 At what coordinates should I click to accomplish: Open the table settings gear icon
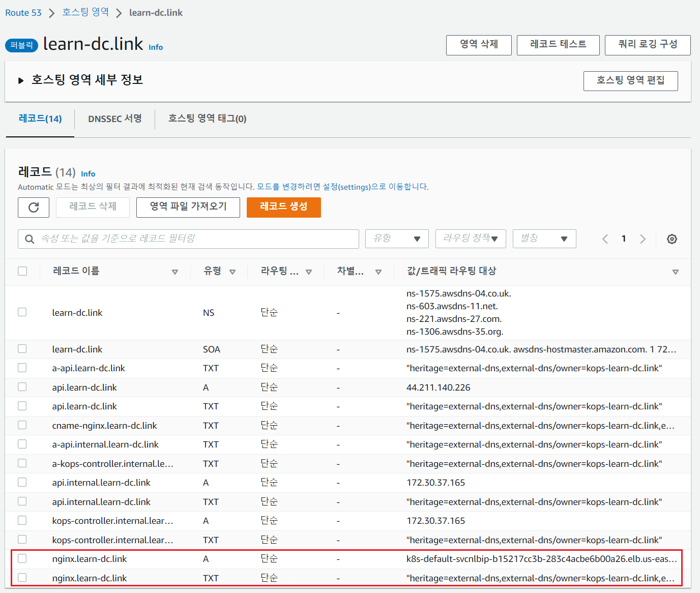pos(672,239)
